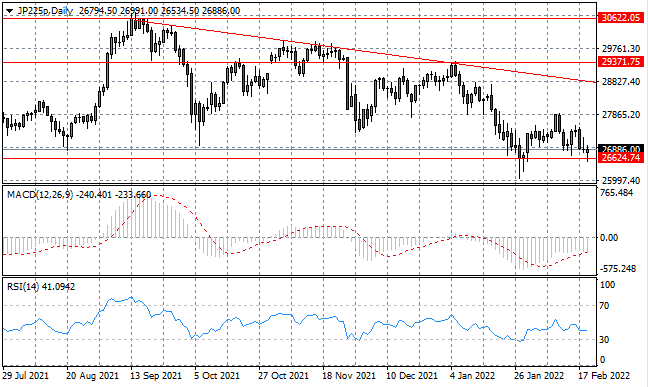648x387 pixels.
Task: Click the 10 Dec 2021 date label
Action: [x=412, y=375]
